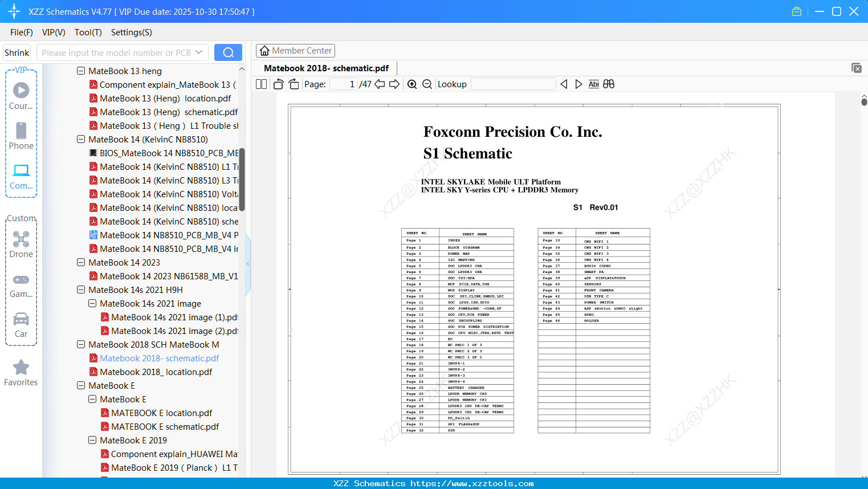Open the Course category in sidebar
This screenshot has height=489, width=868.
pos(21,96)
